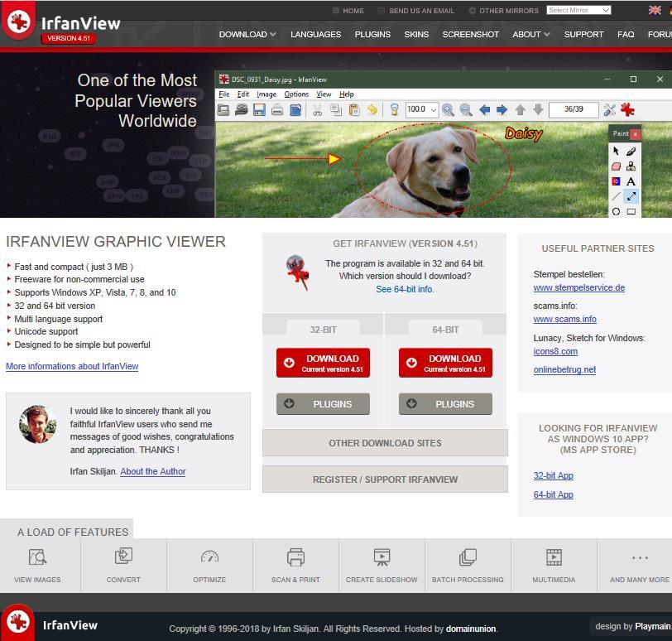Click the settings tools icon in toolbar
Screen dimensions: 672x641
(x=609, y=110)
